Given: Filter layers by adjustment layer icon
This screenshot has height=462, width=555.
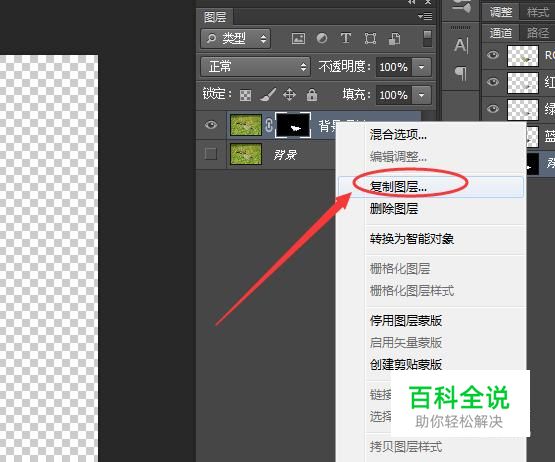Looking at the screenshot, I should tap(322, 38).
